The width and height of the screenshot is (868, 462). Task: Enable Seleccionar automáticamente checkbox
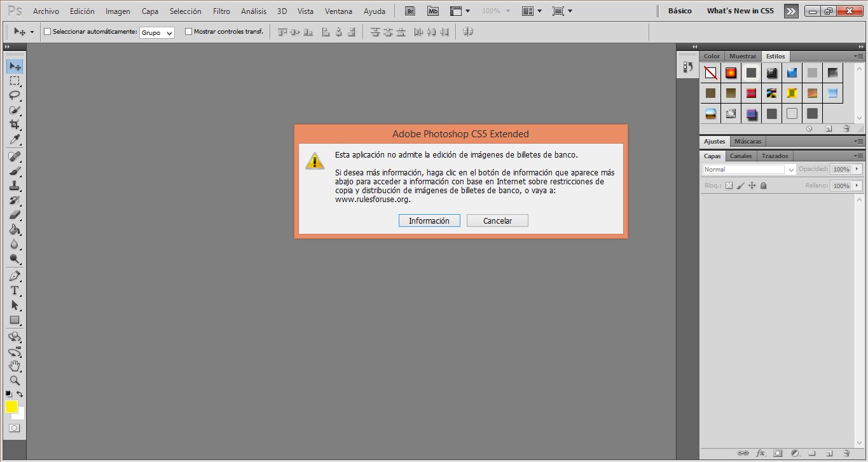pyautogui.click(x=47, y=31)
